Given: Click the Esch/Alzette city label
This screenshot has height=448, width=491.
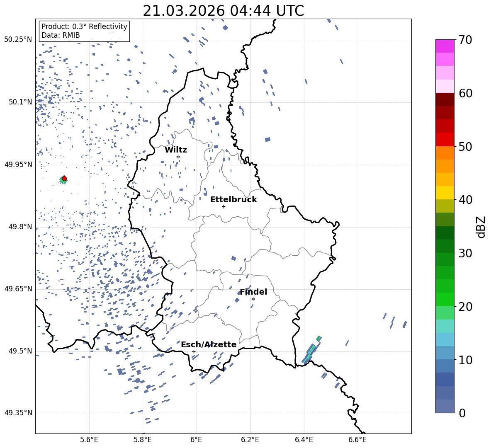Looking at the screenshot, I should [x=209, y=344].
